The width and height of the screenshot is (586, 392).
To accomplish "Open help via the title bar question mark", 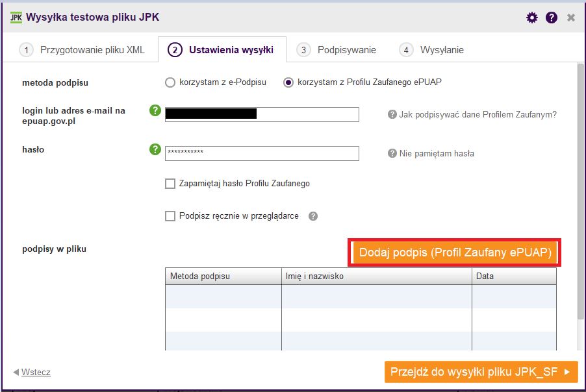I will [x=552, y=18].
